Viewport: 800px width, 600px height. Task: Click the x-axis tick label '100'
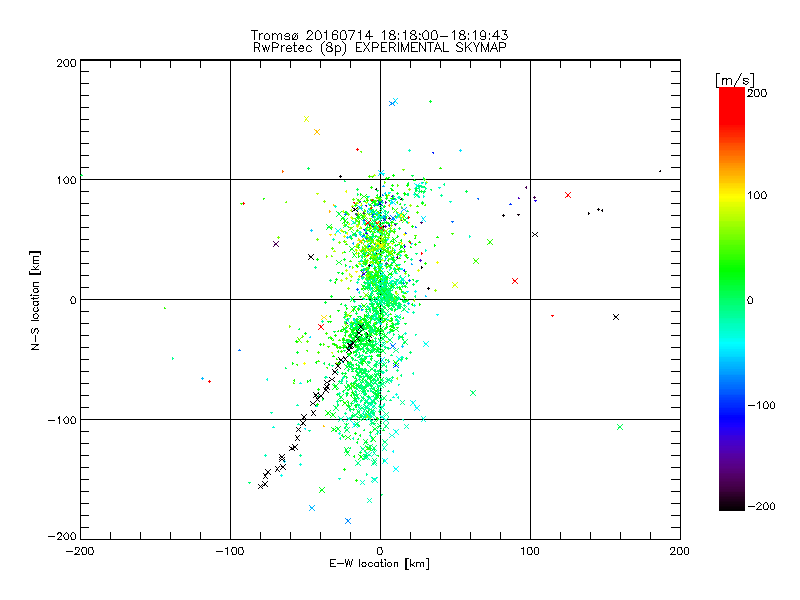[x=530, y=551]
